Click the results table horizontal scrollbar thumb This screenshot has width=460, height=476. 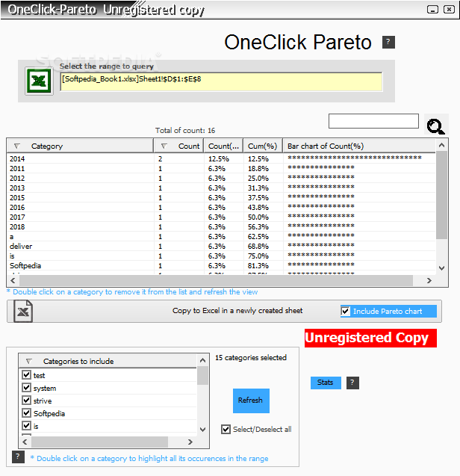coord(217,280)
